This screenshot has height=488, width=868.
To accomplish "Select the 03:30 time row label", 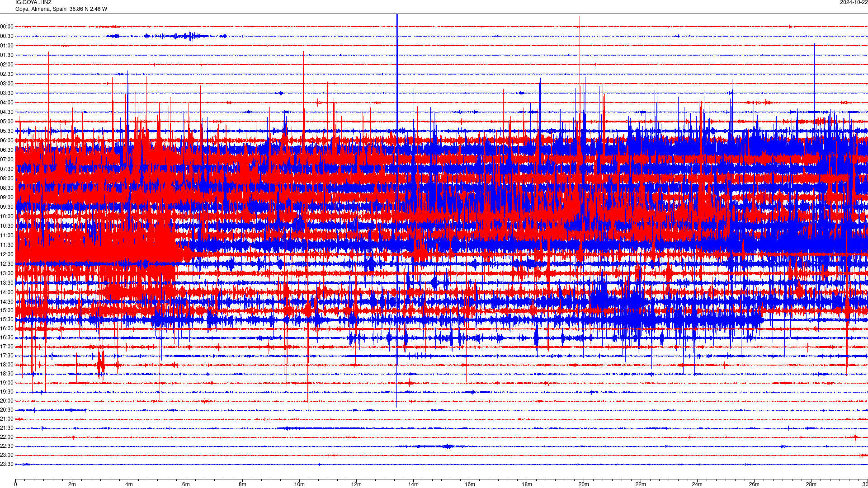I will [x=7, y=93].
